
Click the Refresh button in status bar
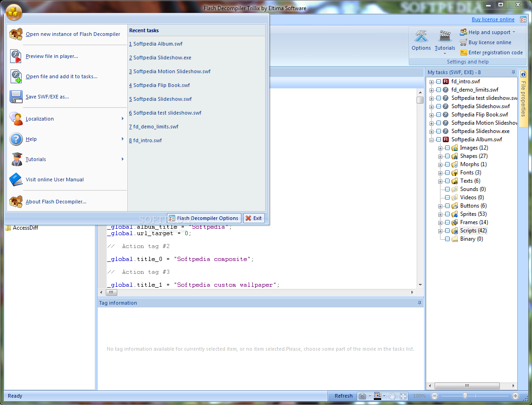click(343, 396)
